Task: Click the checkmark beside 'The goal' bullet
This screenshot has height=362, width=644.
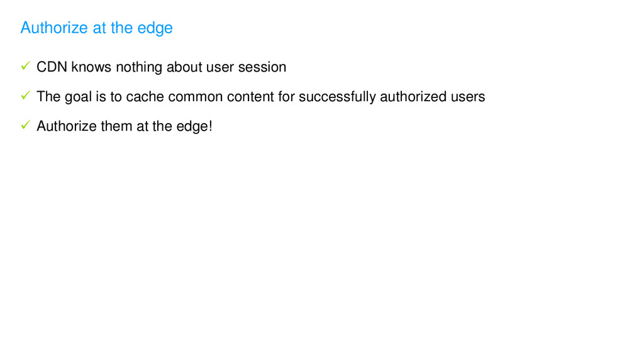Action: tap(25, 96)
